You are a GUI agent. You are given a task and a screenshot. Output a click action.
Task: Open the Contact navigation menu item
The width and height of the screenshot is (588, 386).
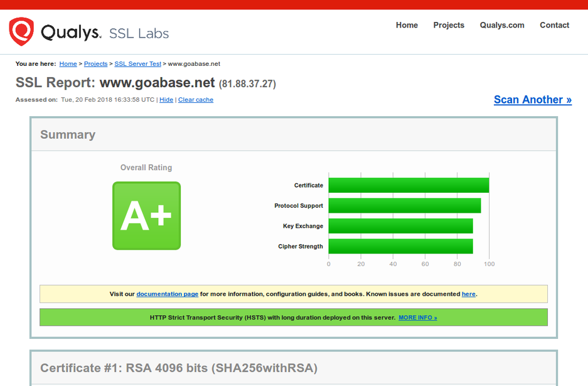tap(555, 25)
